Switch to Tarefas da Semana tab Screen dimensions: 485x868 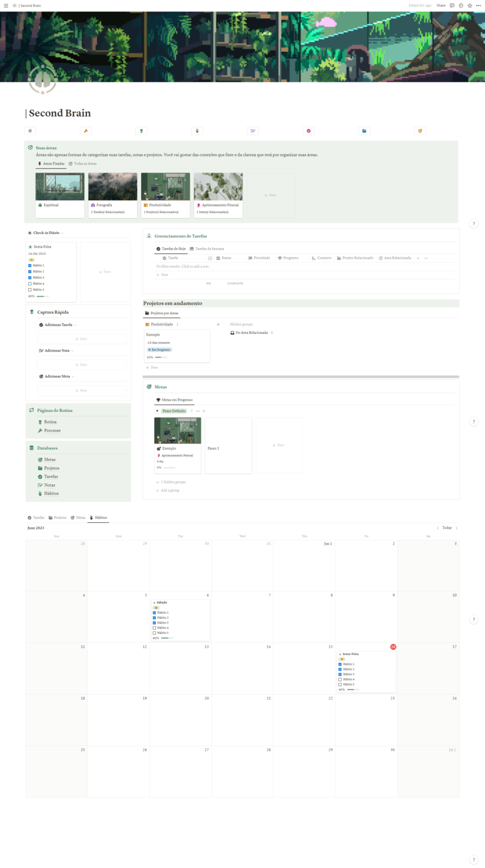(x=207, y=249)
